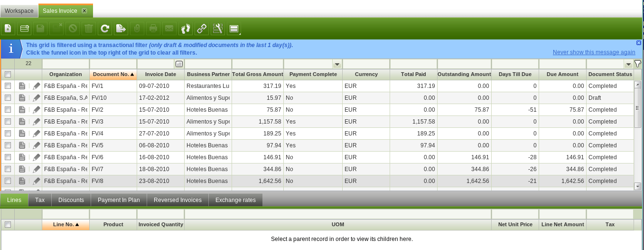The height and width of the screenshot is (250, 644).
Task: Switch to the Payment In Plan tab
Action: click(119, 200)
